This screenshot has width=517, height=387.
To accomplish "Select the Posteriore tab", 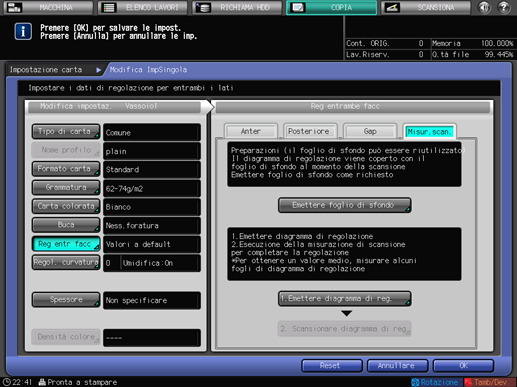I will 309,131.
